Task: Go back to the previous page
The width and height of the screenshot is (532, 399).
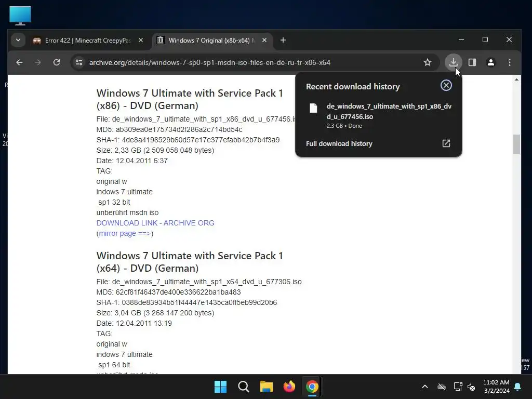Action: 19,62
